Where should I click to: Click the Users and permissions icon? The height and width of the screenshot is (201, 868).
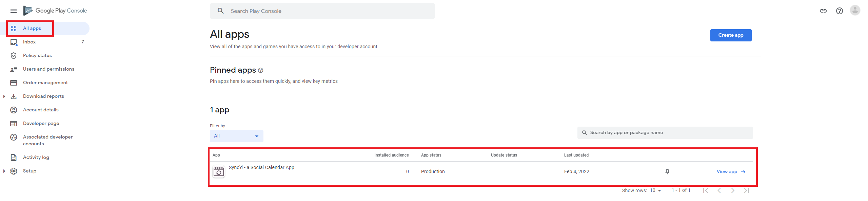tap(14, 69)
